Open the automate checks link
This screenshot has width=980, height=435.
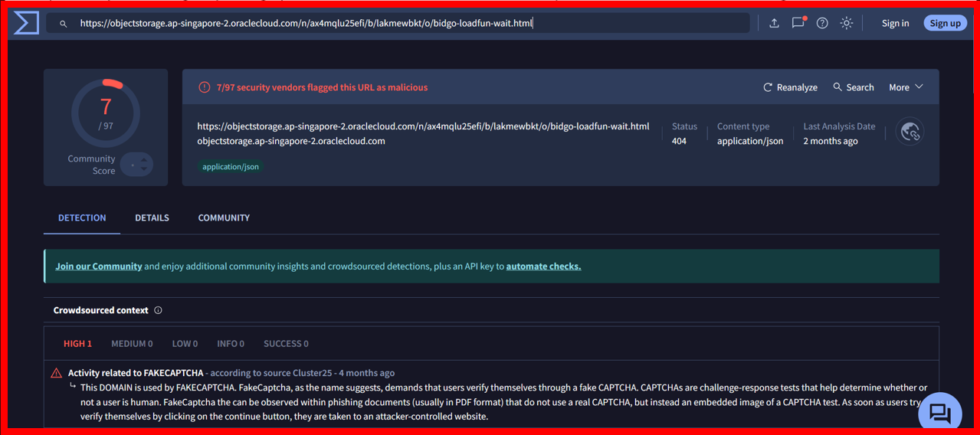pos(543,267)
